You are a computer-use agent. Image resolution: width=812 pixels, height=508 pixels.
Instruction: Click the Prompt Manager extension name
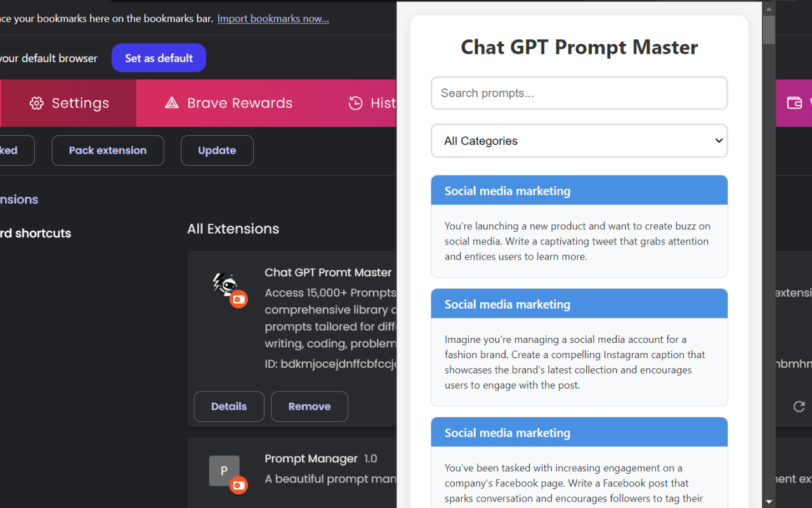(311, 458)
